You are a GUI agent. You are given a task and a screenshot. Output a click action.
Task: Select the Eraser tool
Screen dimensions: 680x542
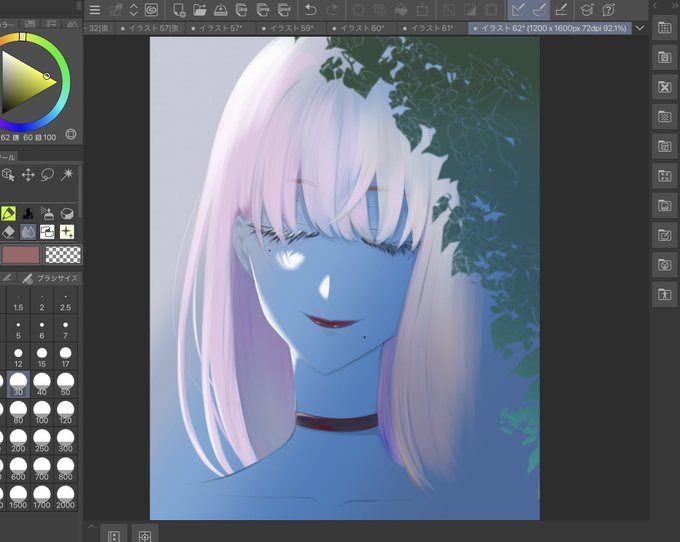[x=8, y=232]
